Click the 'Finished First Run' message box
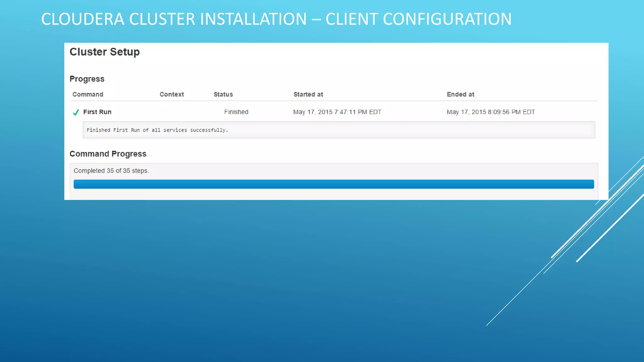The image size is (644, 362). point(339,130)
